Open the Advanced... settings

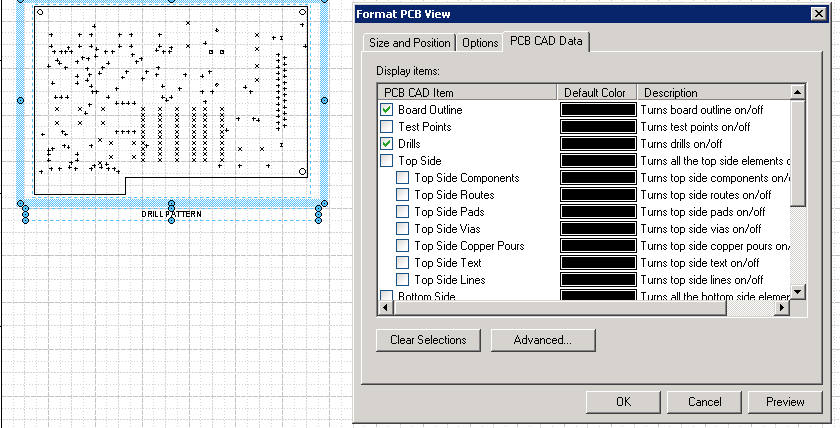click(543, 340)
